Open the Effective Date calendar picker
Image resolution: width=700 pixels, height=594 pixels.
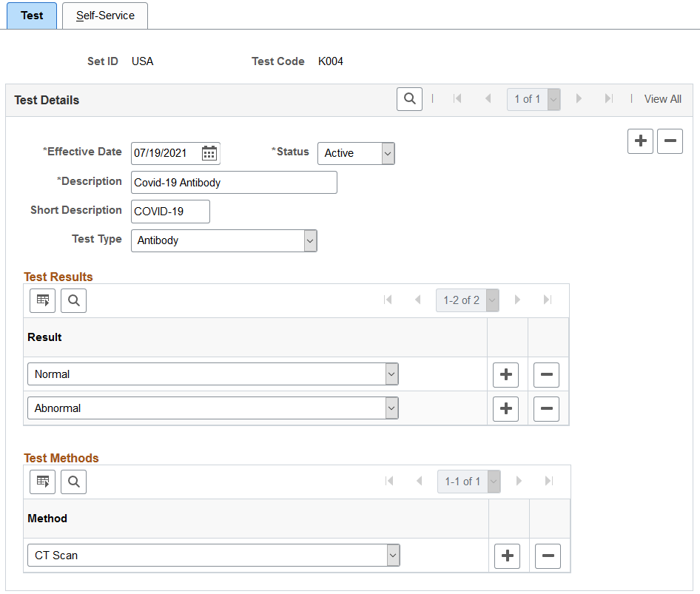209,153
